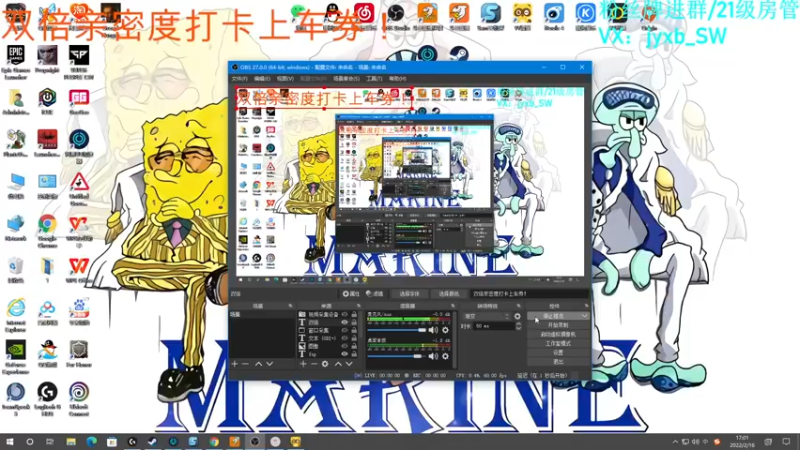This screenshot has height=450, width=800.
Task: Open the transition type dropdown
Action: pyautogui.click(x=486, y=316)
